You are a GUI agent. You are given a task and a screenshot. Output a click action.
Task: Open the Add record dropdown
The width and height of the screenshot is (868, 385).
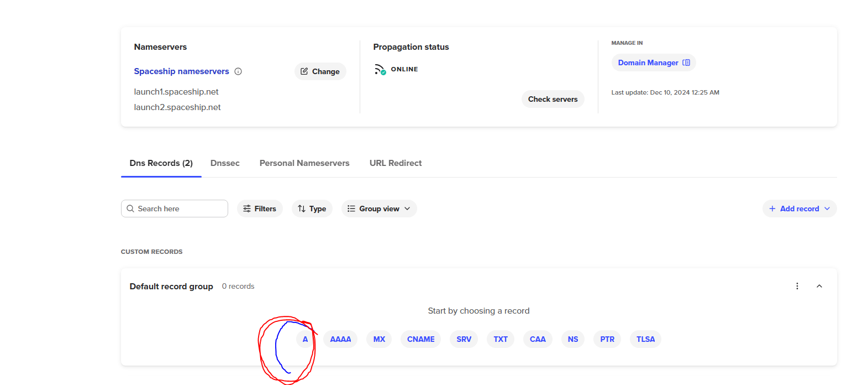tap(799, 209)
